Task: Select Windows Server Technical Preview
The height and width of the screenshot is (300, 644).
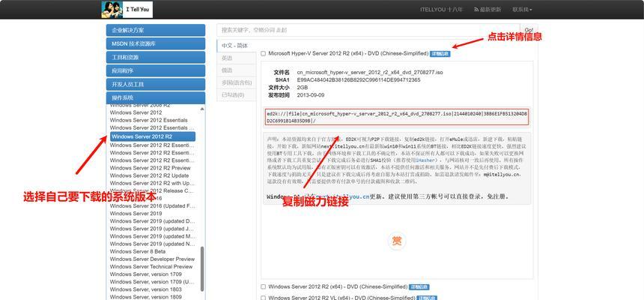Action: 151,267
